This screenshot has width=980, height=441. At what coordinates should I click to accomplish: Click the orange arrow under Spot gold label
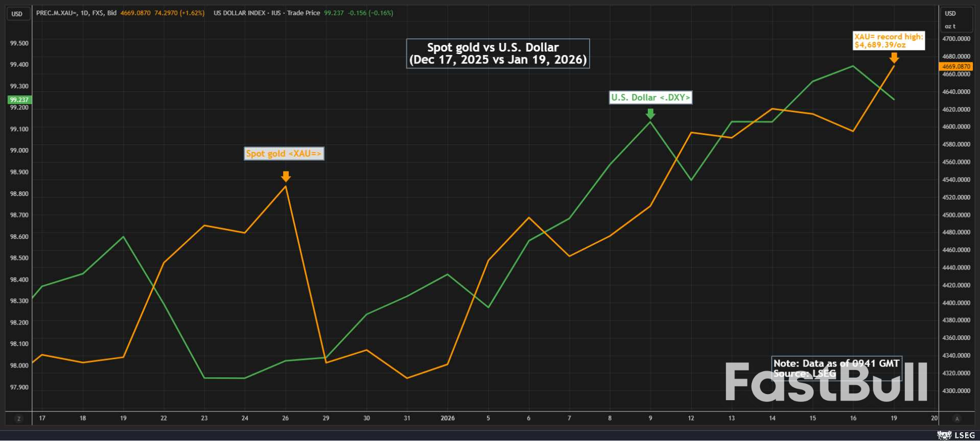coord(286,177)
